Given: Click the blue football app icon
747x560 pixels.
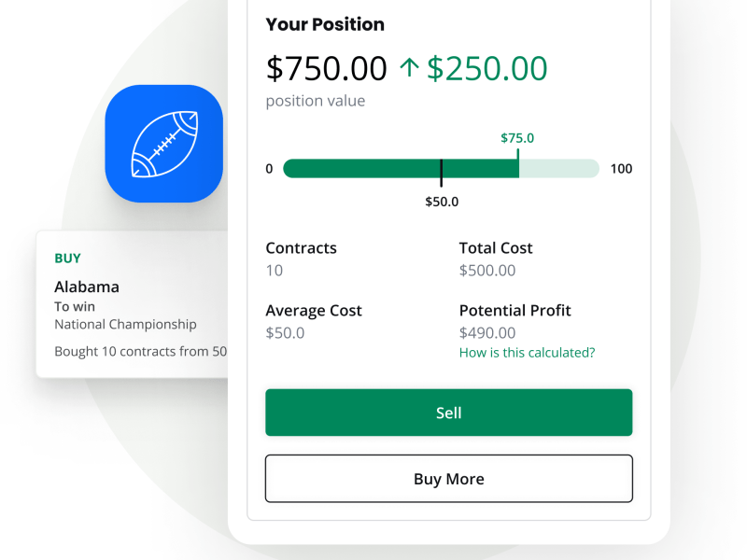Looking at the screenshot, I should coord(164,144).
